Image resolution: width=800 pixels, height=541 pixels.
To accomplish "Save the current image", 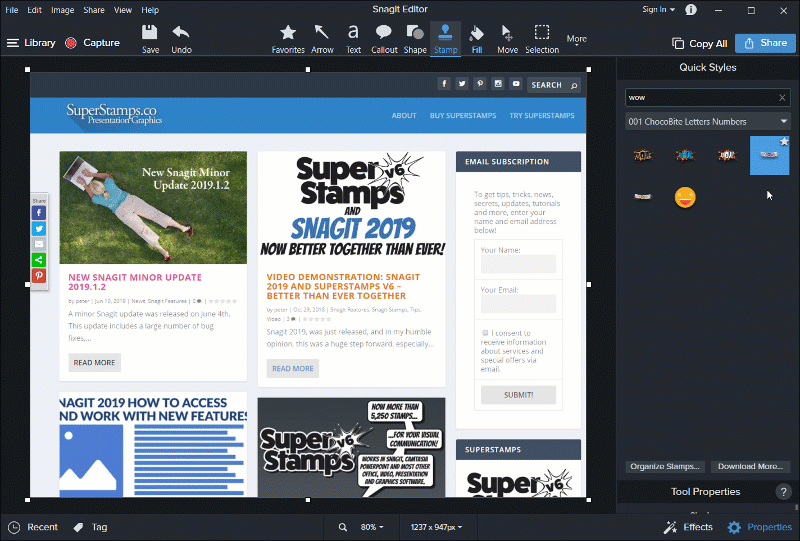I will point(150,39).
